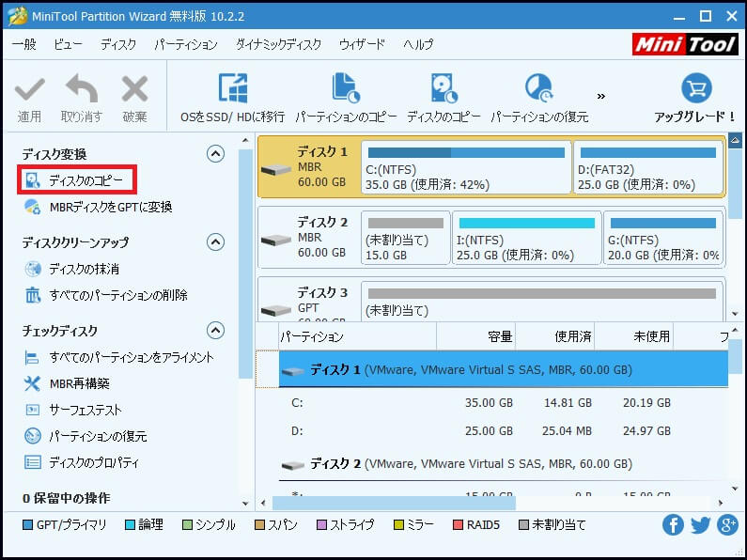Screen dimensions: 747x560
Task: Click the 24.97 GB unused value
Action: point(646,431)
